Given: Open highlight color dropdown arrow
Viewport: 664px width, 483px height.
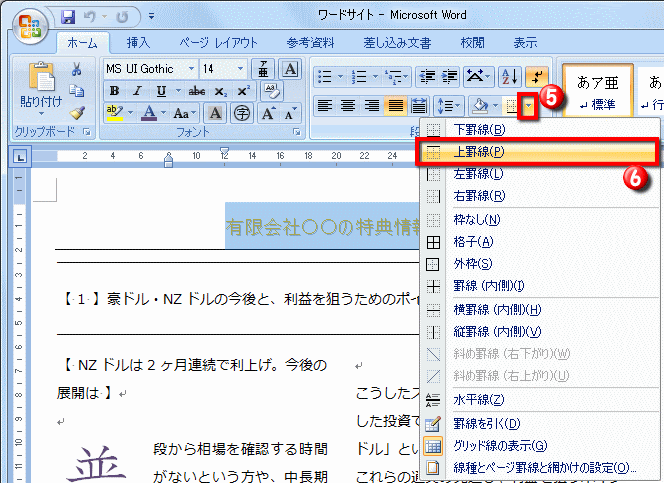Looking at the screenshot, I should point(130,113).
